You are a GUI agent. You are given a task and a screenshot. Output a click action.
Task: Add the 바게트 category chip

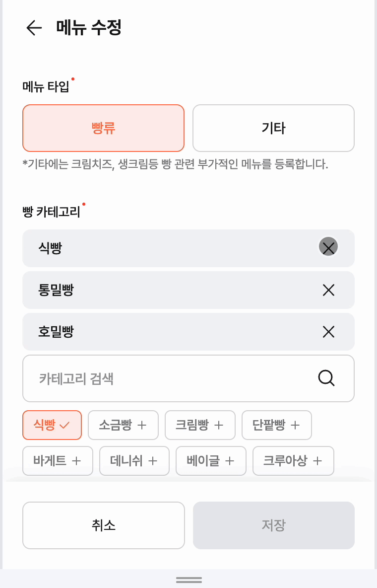58,461
